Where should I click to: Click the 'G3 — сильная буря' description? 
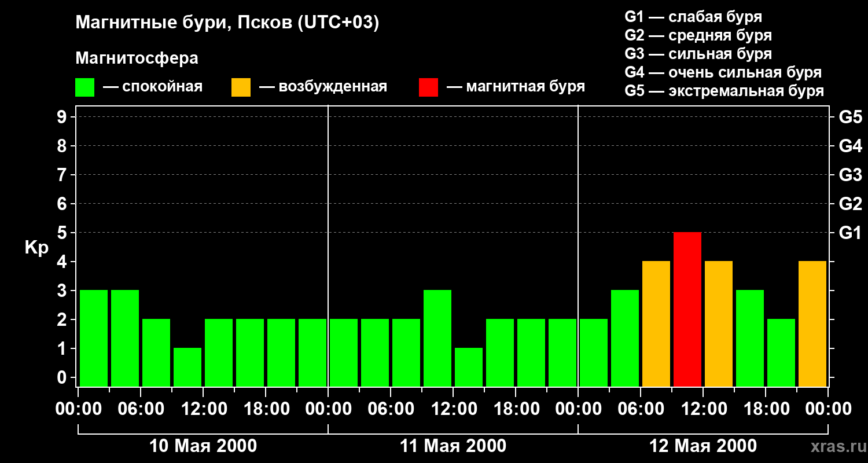point(698,54)
